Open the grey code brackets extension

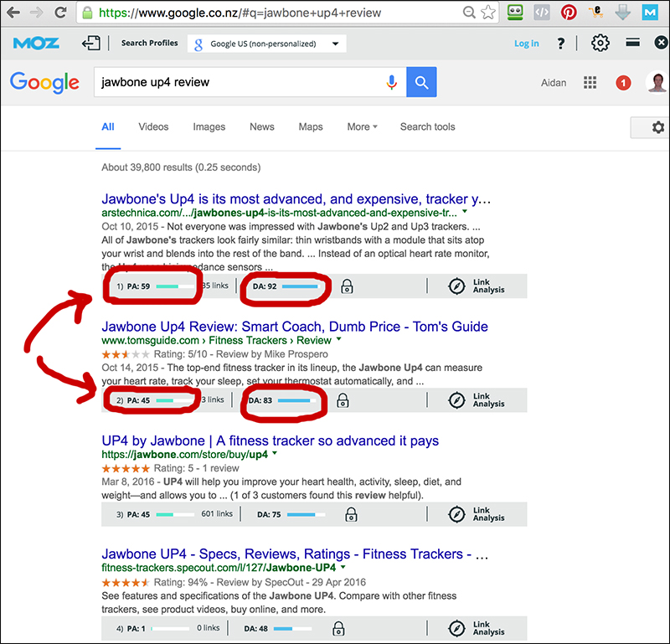click(542, 13)
